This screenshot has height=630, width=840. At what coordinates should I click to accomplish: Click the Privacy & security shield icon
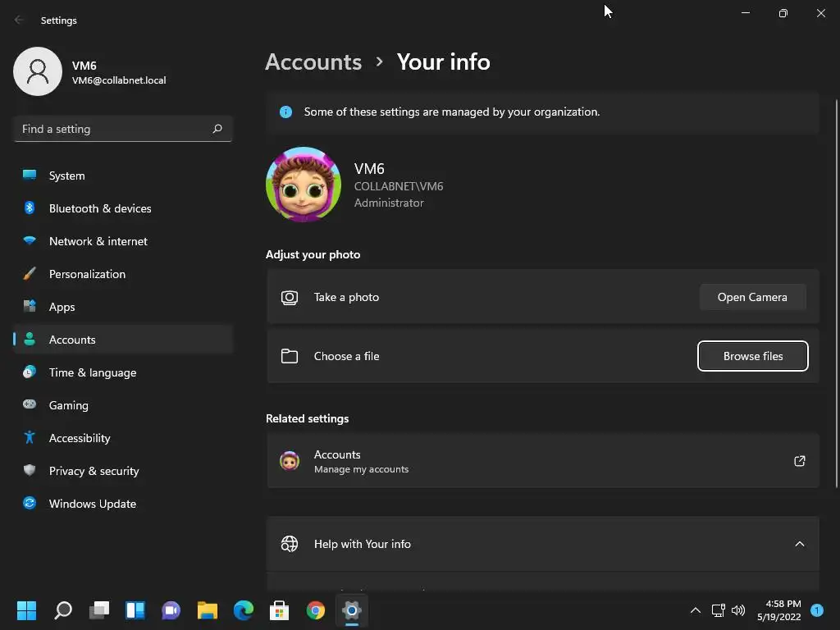point(30,470)
